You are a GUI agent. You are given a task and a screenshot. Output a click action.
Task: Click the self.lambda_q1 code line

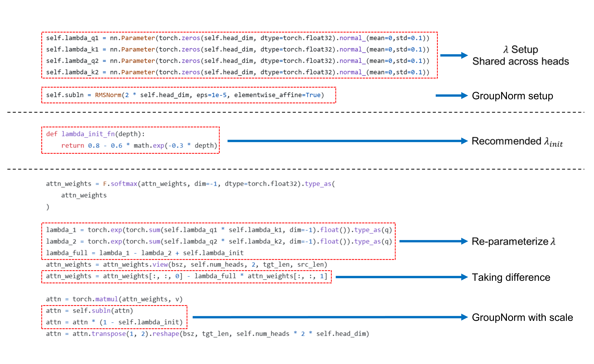coord(237,38)
